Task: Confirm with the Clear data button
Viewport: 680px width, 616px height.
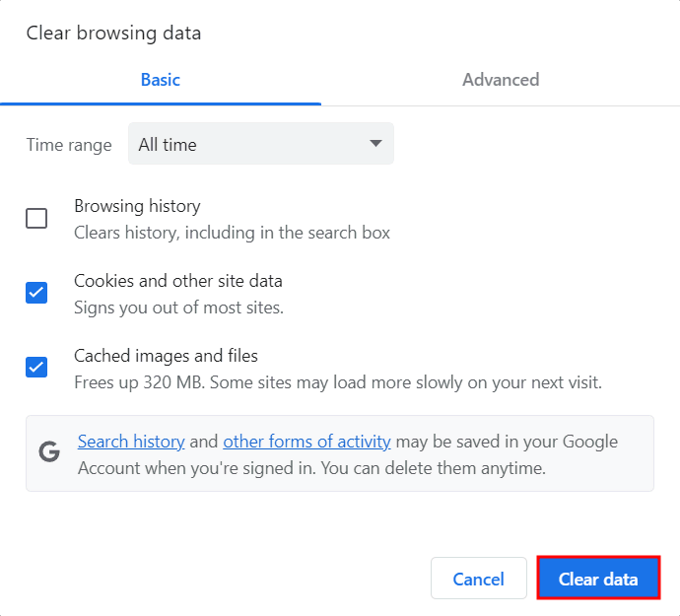Action: coord(597,579)
